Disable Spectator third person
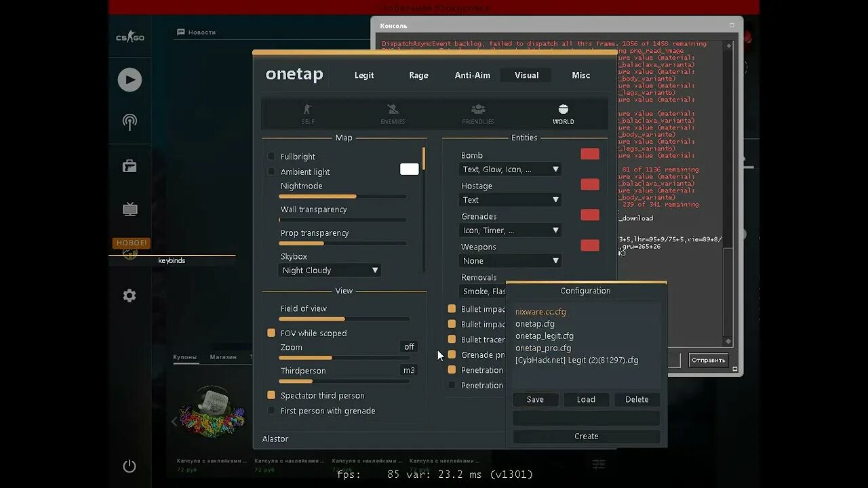Viewport: 868px width, 488px height. click(x=271, y=395)
